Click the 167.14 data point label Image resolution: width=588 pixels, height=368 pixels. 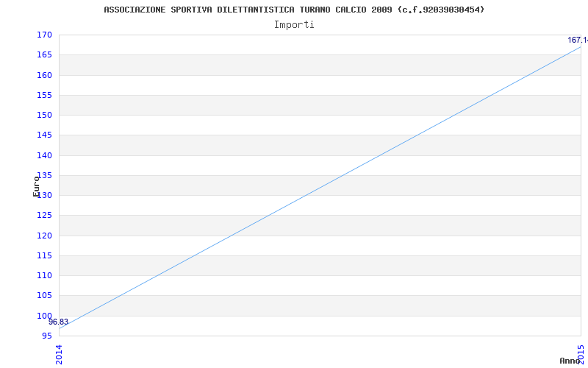click(578, 40)
